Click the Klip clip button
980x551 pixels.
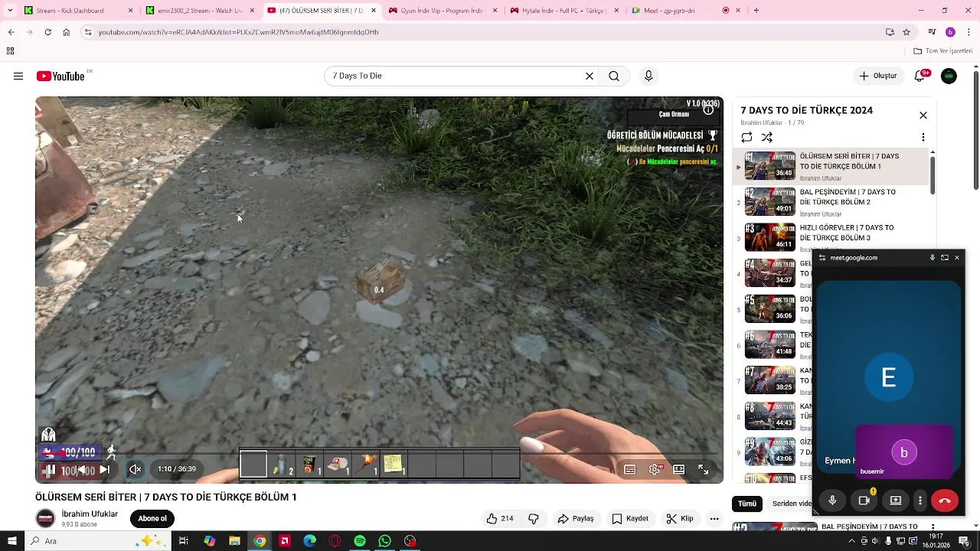click(680, 519)
